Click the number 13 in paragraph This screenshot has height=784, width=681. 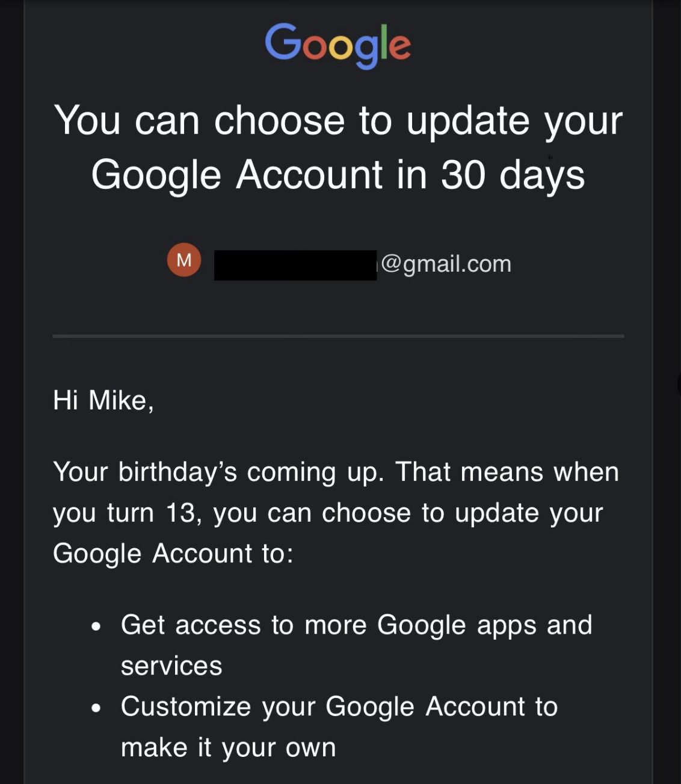181,513
